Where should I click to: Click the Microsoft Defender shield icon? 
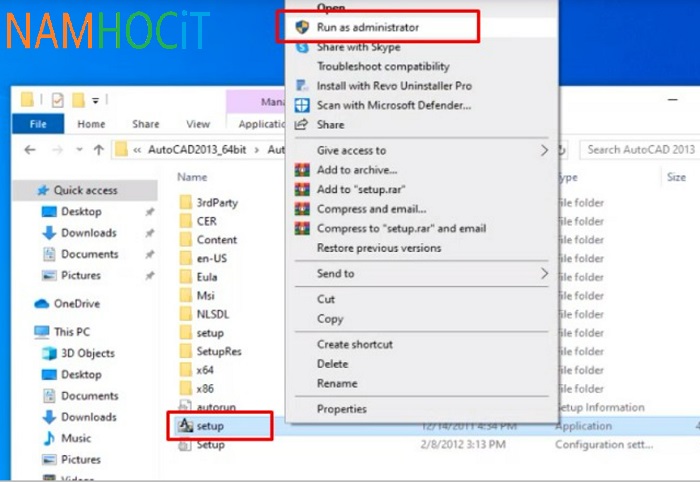pyautogui.click(x=302, y=105)
